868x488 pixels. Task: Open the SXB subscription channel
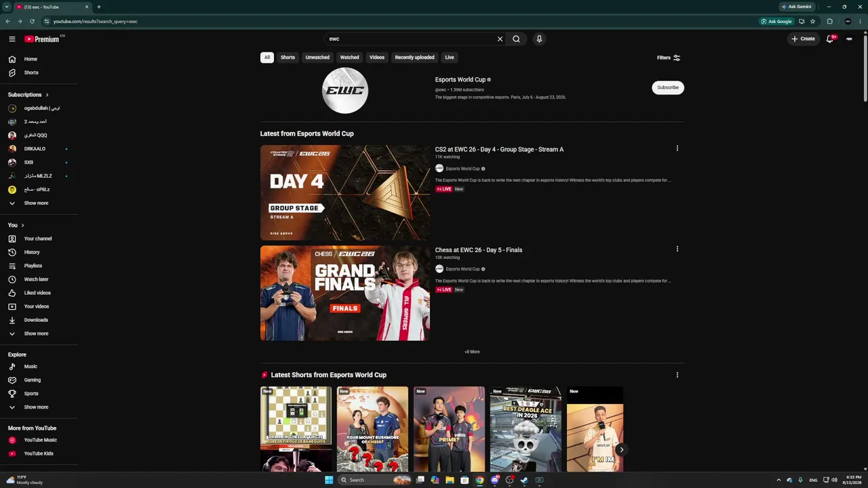pos(39,163)
